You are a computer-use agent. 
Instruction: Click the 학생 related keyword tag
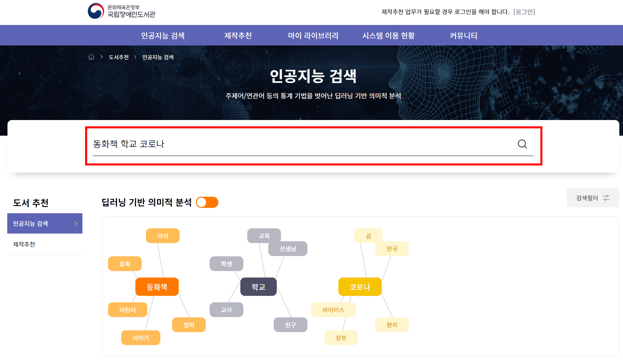tap(227, 264)
